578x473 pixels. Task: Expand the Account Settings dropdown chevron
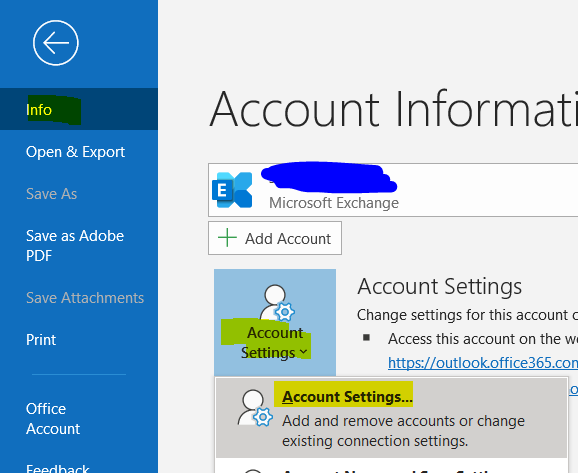tap(304, 352)
